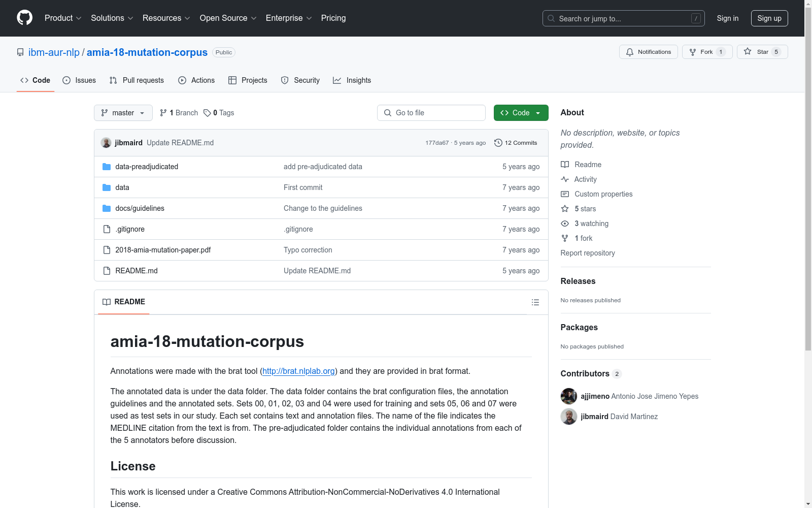Open the README outline list icon
812x508 pixels.
tap(535, 302)
